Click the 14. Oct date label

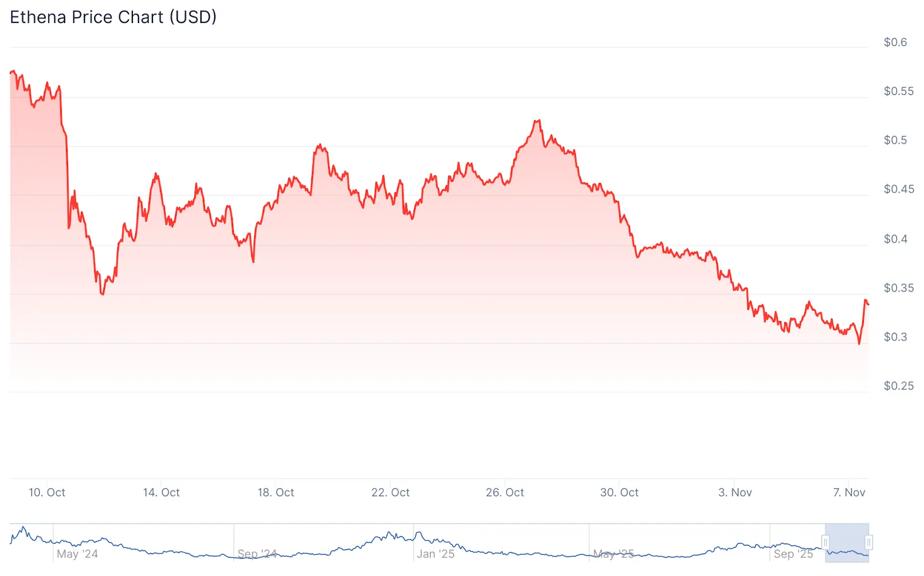click(x=161, y=492)
